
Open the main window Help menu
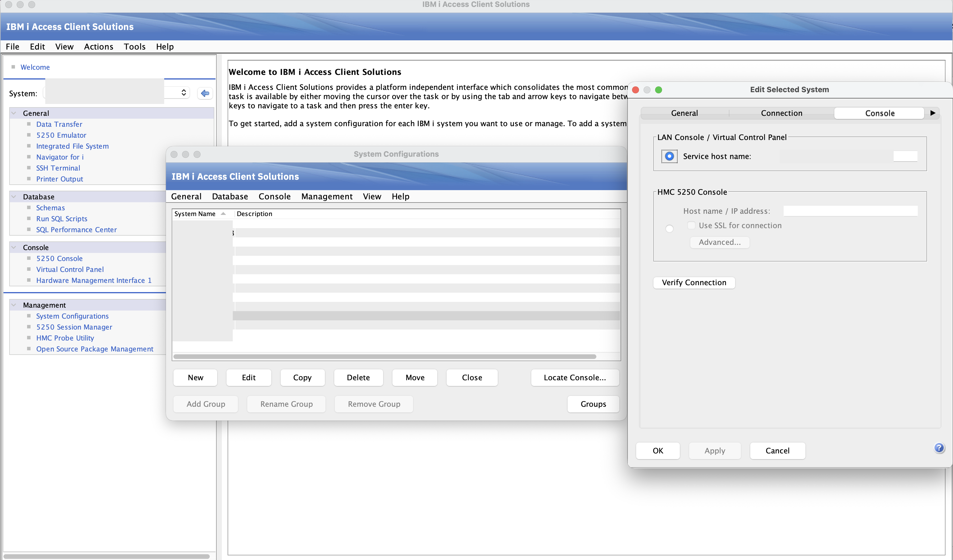pyautogui.click(x=165, y=46)
